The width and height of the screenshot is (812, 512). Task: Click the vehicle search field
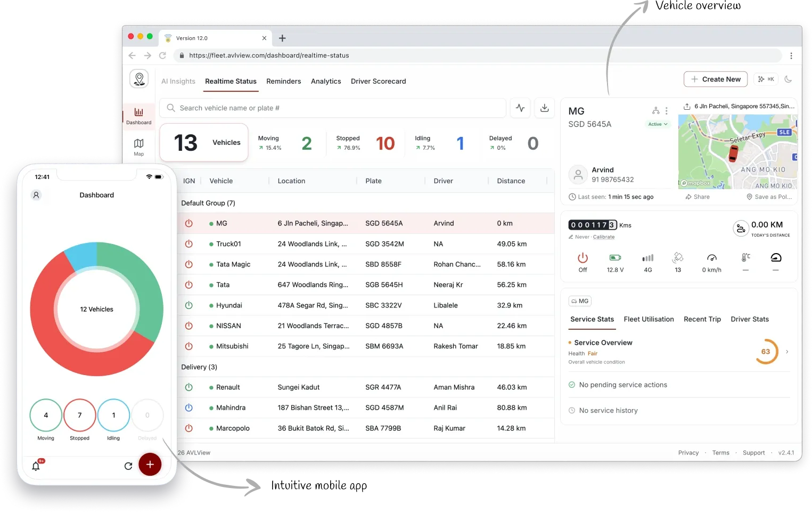(333, 108)
